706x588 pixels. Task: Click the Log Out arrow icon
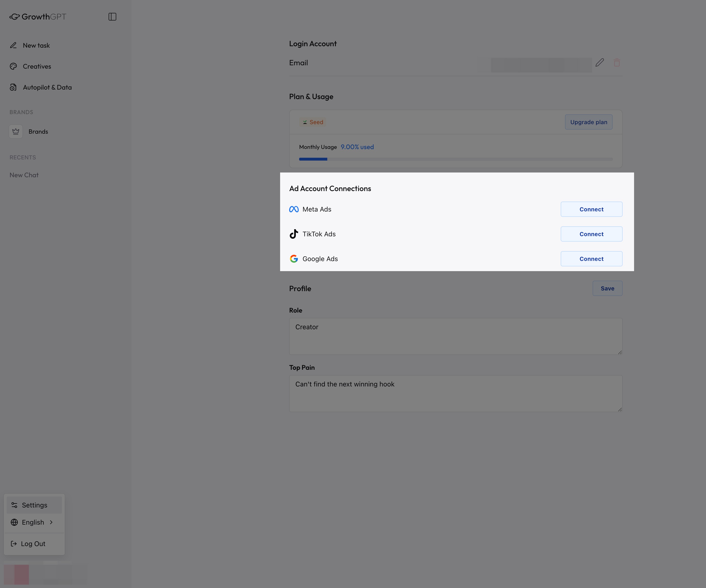point(14,544)
